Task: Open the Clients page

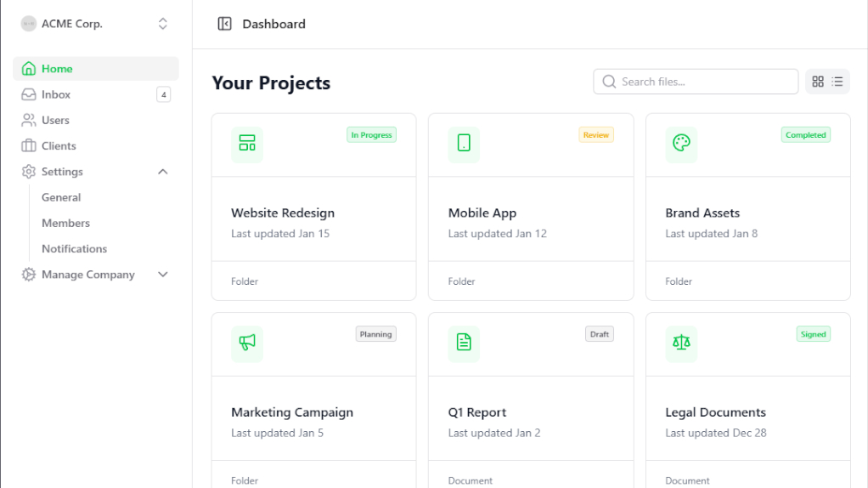Action: click(59, 146)
